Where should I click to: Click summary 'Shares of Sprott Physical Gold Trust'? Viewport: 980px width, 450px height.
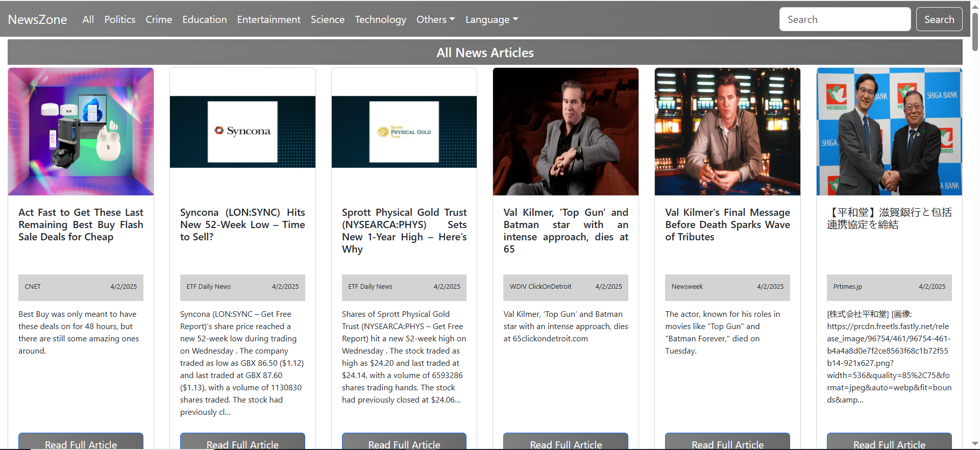[x=403, y=357]
